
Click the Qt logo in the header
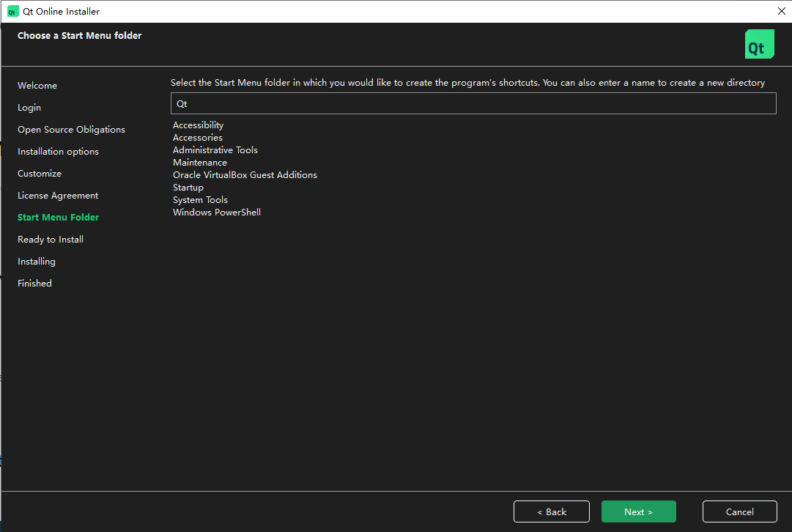[759, 44]
